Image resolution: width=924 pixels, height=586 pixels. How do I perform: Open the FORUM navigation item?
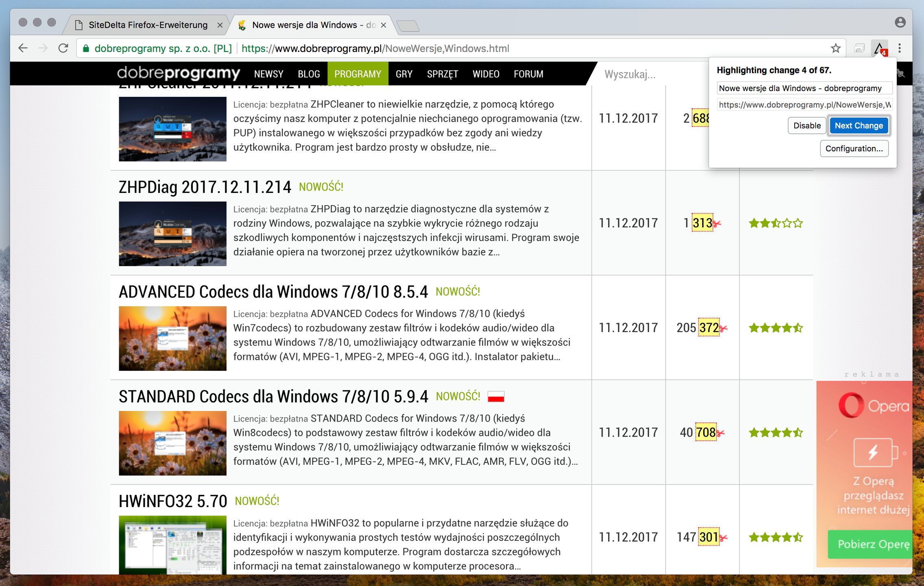point(528,74)
